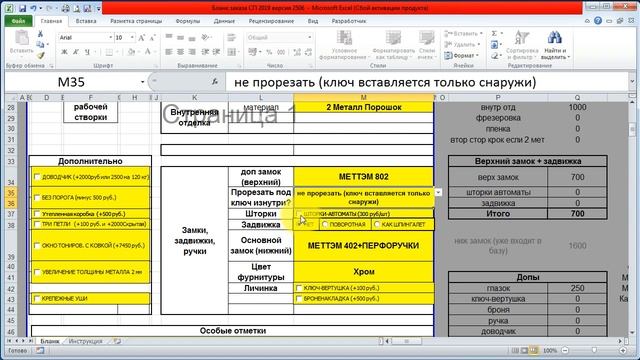The image size is (640, 360).
Task: Check ОКНО ТОНИРОВ. С КОВКОЙ option
Action: [x=37, y=246]
